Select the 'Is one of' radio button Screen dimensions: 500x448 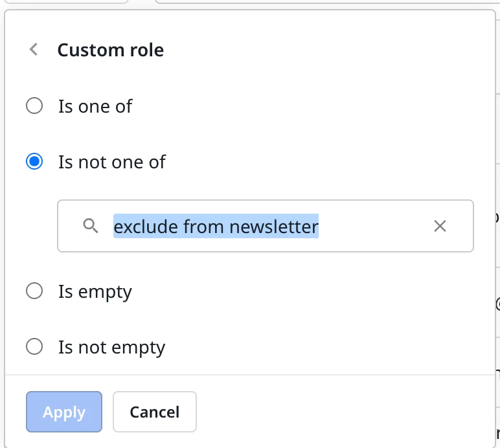tap(34, 106)
